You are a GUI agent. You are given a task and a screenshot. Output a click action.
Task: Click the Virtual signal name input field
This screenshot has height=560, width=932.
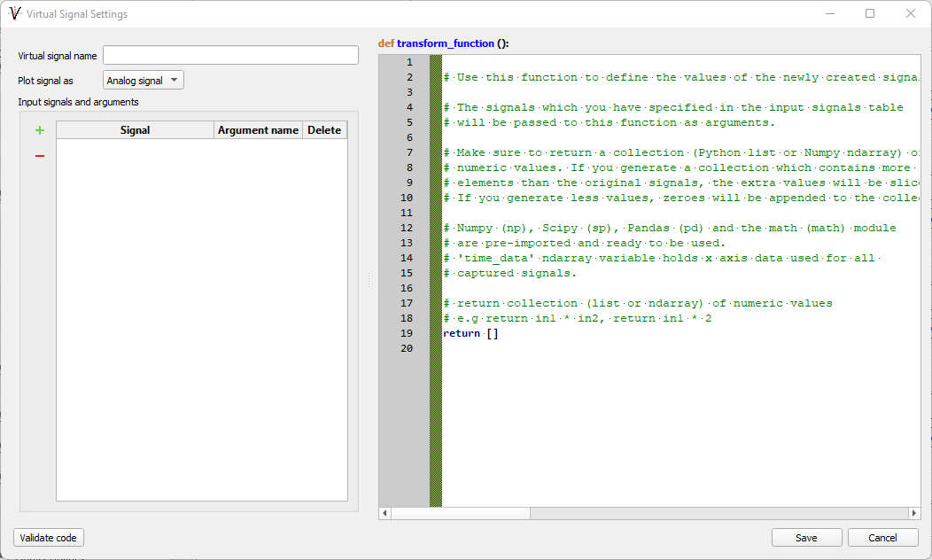point(230,56)
